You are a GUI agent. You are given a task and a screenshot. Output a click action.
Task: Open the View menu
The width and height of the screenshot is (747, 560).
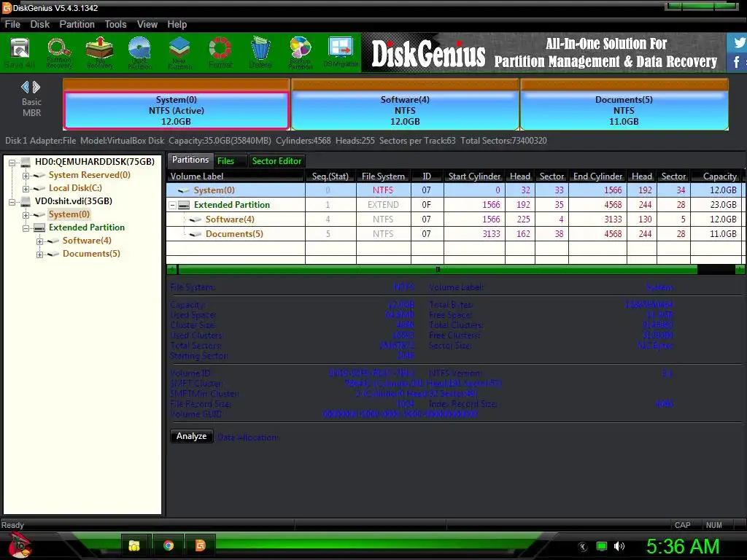point(147,24)
